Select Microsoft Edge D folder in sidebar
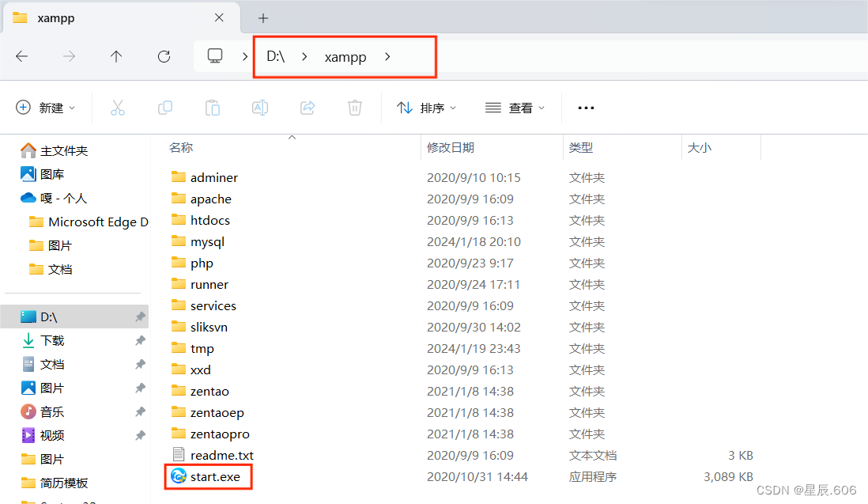This screenshot has width=868, height=504. 89,222
